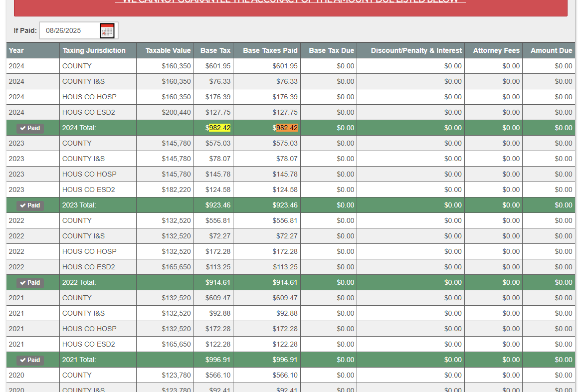Click the yellow highlighted 982.42 base tax
Viewport: 582px width, 392px height.
219,128
